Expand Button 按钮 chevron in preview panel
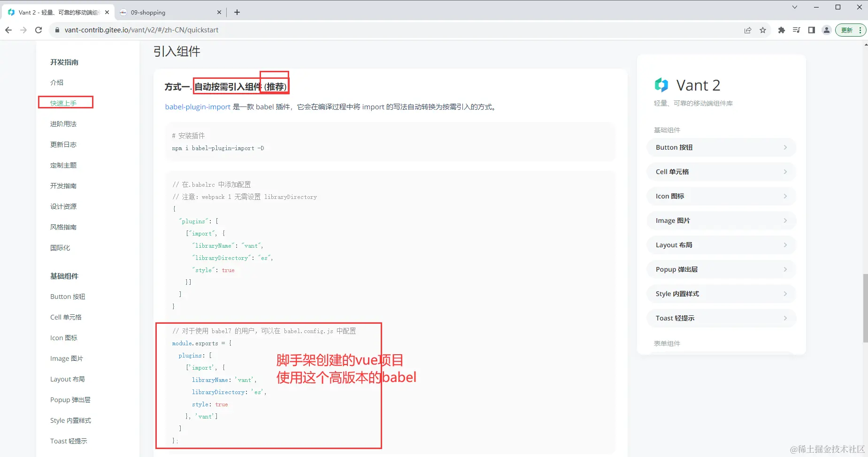 point(785,147)
